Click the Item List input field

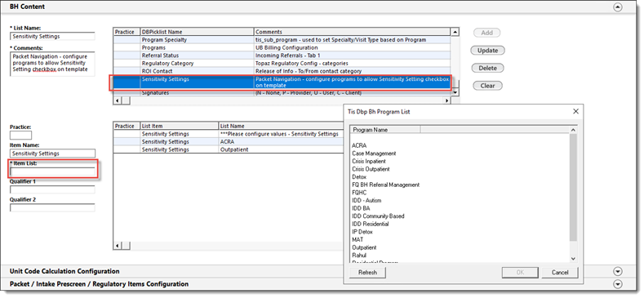[52, 171]
